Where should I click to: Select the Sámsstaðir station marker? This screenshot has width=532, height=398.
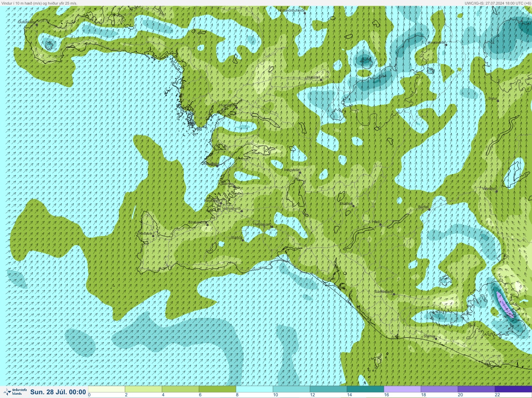(x=394, y=294)
